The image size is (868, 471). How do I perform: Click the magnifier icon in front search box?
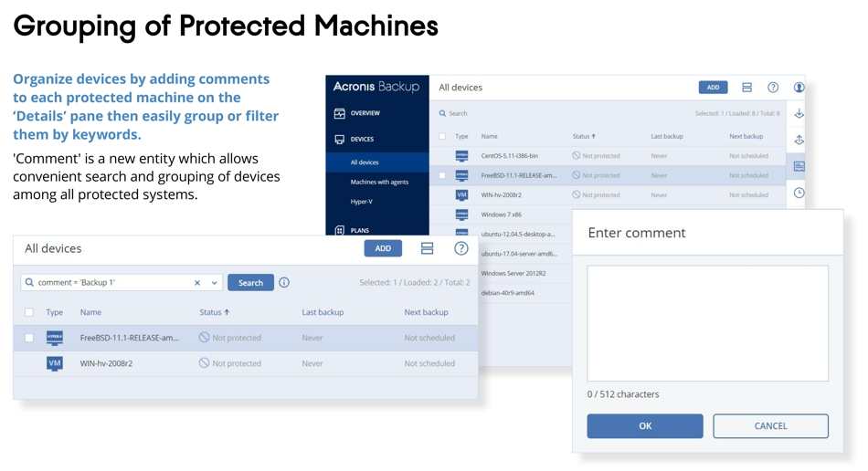pos(29,282)
